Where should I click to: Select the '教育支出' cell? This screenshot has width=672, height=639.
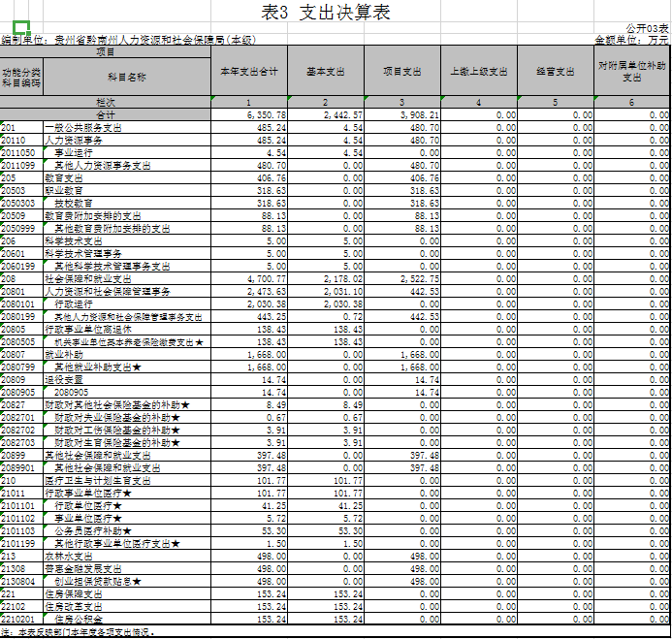pyautogui.click(x=127, y=177)
